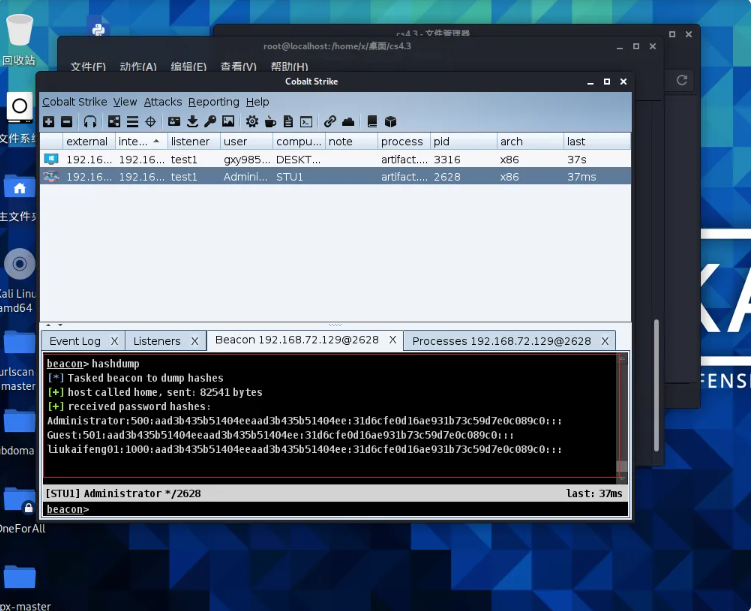Click the liukaifeng01:1000 hash line

click(304, 450)
